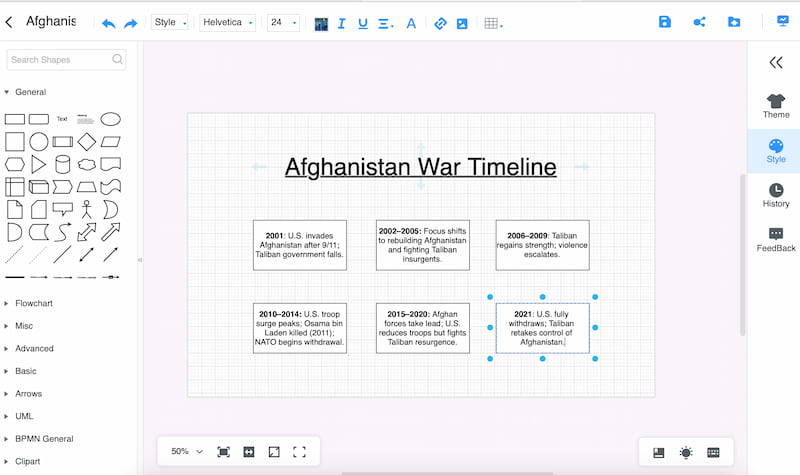Image resolution: width=800 pixels, height=475 pixels.
Task: Click the FeedBack button in sidebar
Action: click(x=776, y=240)
